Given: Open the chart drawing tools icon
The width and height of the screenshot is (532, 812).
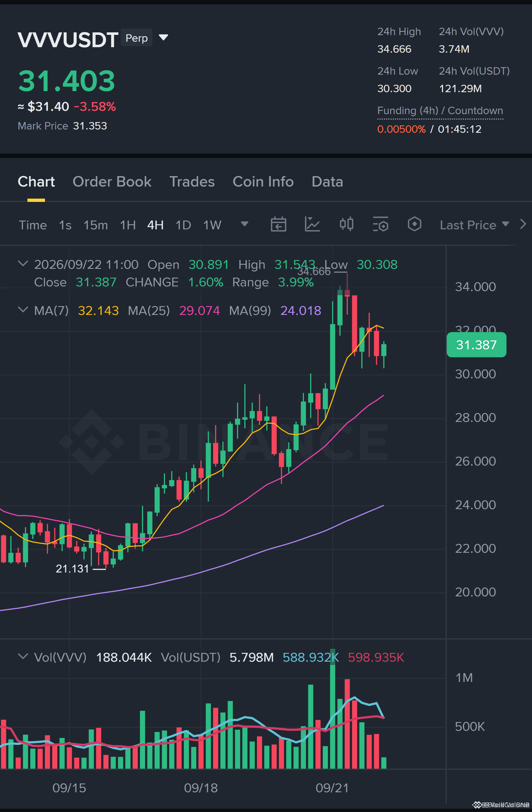Looking at the screenshot, I should pos(312,224).
